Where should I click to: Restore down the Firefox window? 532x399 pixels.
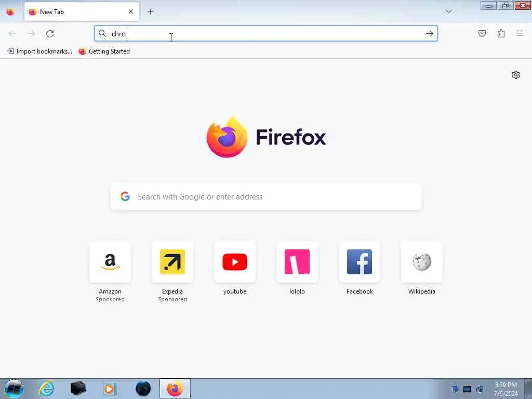pyautogui.click(x=506, y=5)
